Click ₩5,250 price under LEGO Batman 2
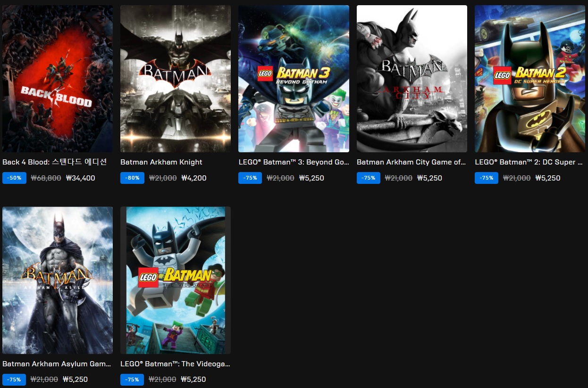 coord(548,178)
